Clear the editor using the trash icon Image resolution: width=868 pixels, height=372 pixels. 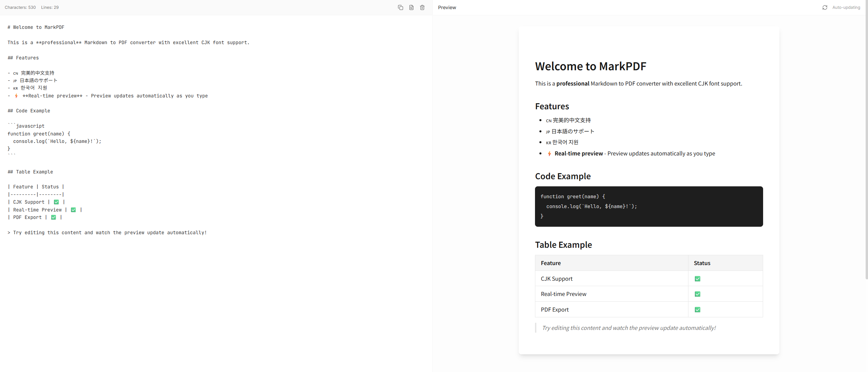tap(422, 7)
